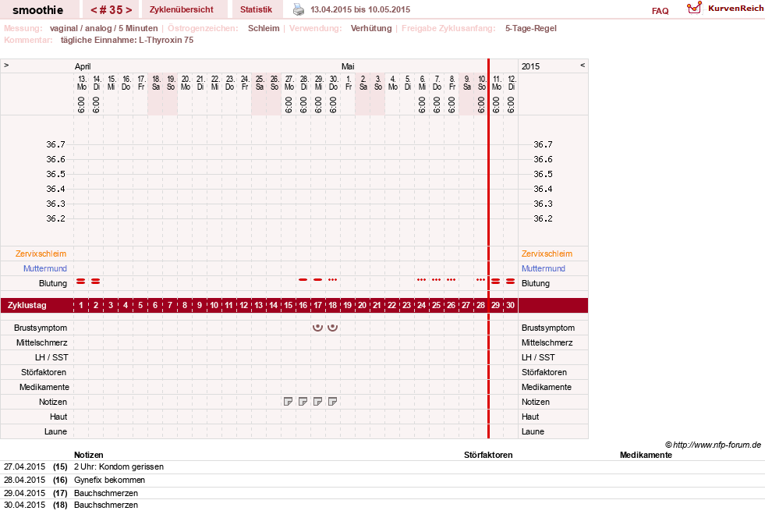Click the left Notizen row label
The height and width of the screenshot is (532, 765).
pos(53,403)
